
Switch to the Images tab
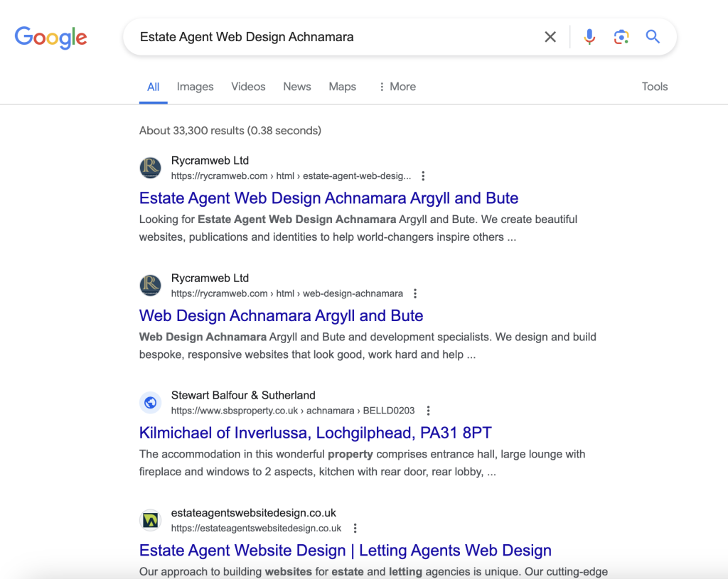pyautogui.click(x=195, y=86)
